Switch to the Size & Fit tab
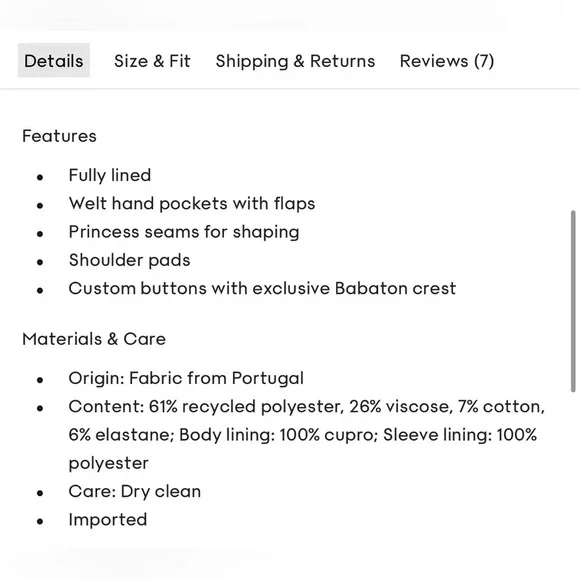580x580 pixels. (152, 61)
